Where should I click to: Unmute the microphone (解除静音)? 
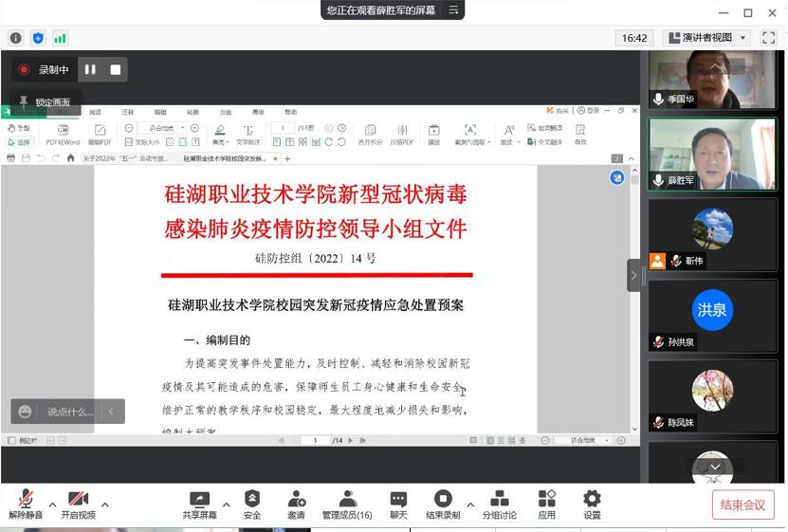tap(27, 504)
